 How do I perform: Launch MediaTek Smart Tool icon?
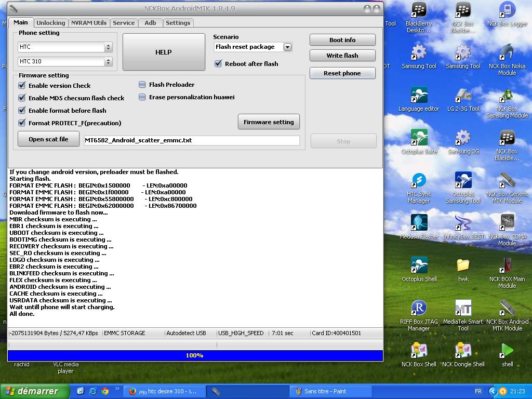point(463,315)
